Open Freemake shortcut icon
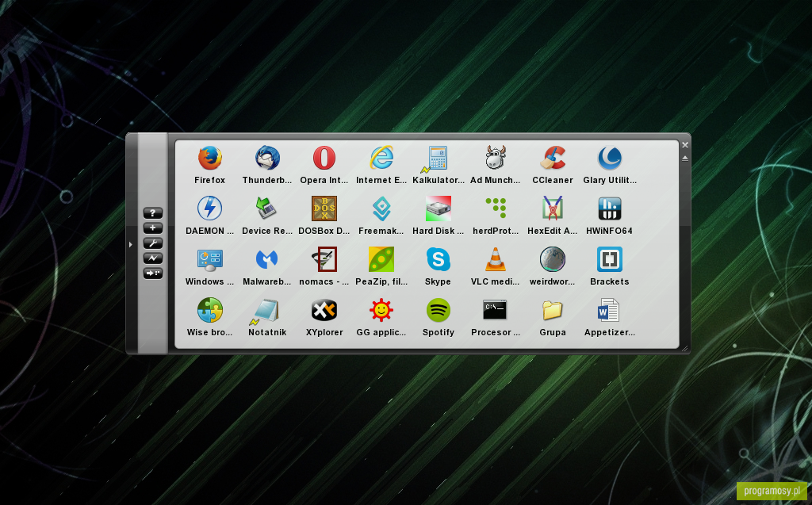Viewport: 812px width, 505px height. (x=381, y=209)
